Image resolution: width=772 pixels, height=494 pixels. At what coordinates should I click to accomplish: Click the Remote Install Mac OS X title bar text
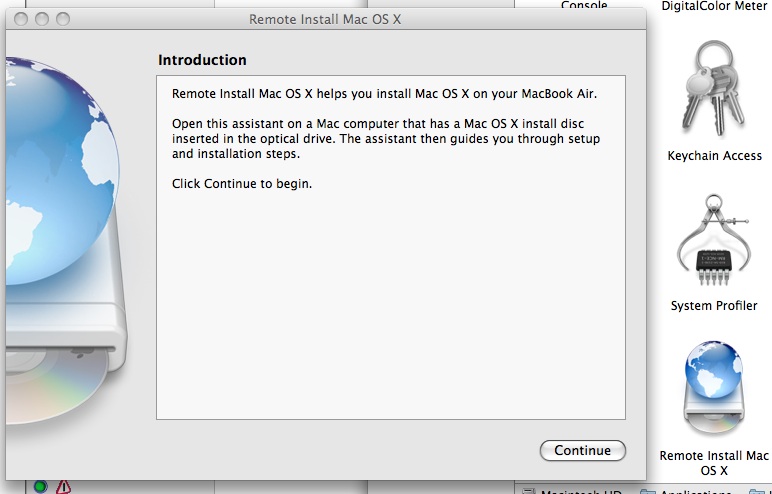click(325, 19)
